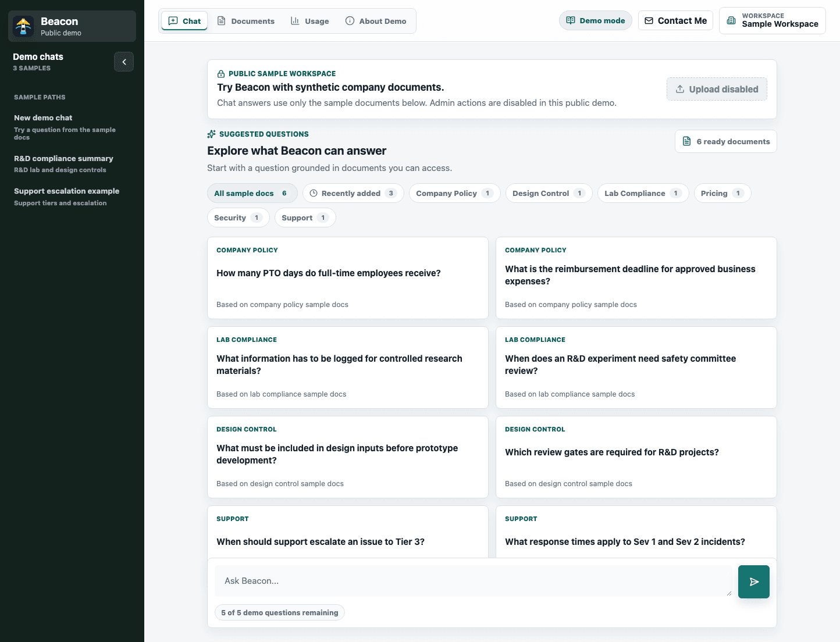Select the Tier 3 escalation question
Screen dimensions: 840x642
click(348, 532)
